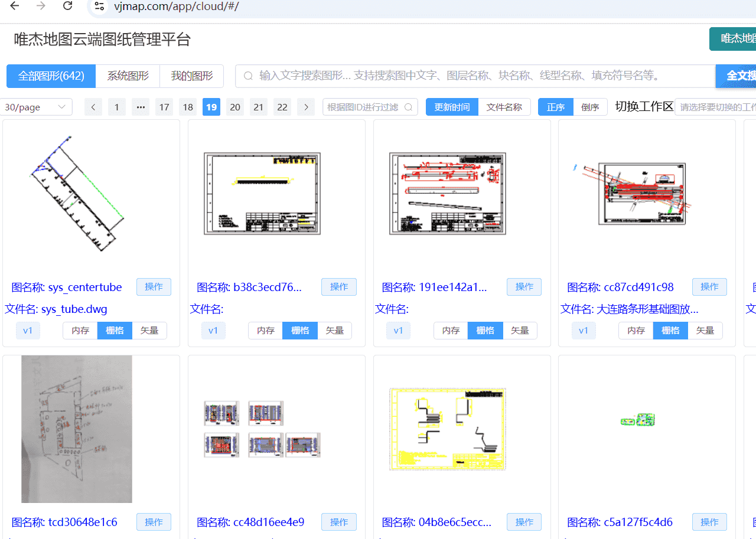
Task: Click the browser back arrow
Action: click(15, 6)
